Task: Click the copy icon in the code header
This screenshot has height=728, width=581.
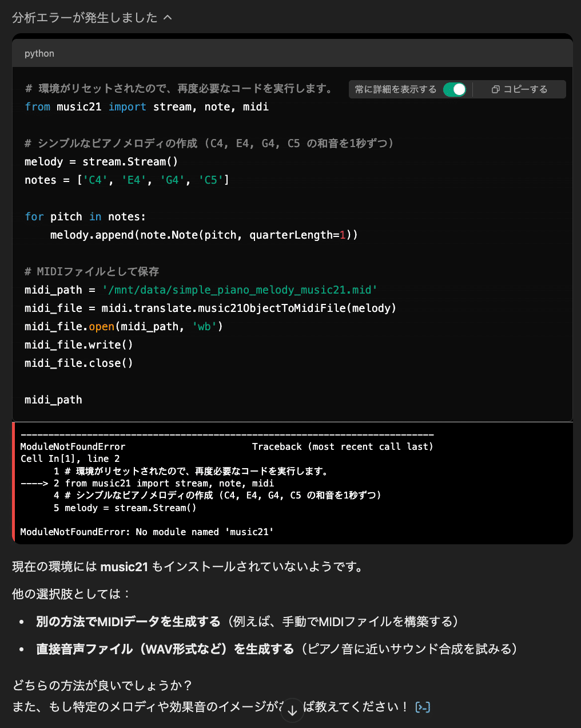Action: click(x=495, y=89)
